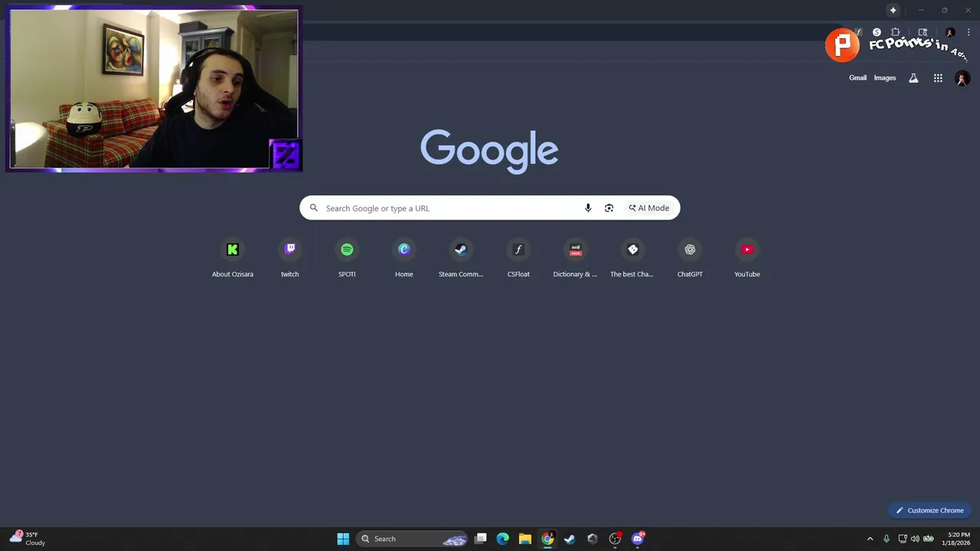Viewport: 980px width, 551px height.
Task: Open Gmail link
Action: [857, 78]
